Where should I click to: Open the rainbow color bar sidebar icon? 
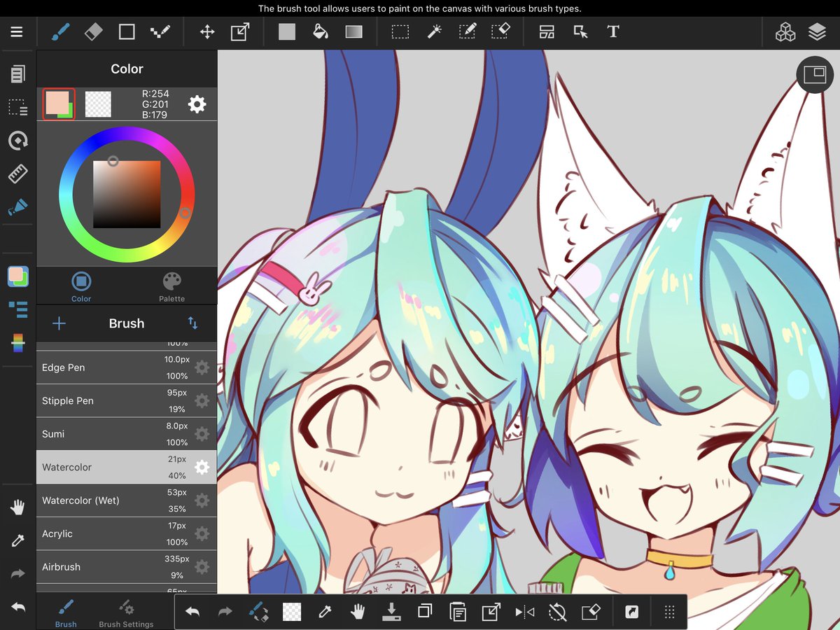pyautogui.click(x=17, y=343)
